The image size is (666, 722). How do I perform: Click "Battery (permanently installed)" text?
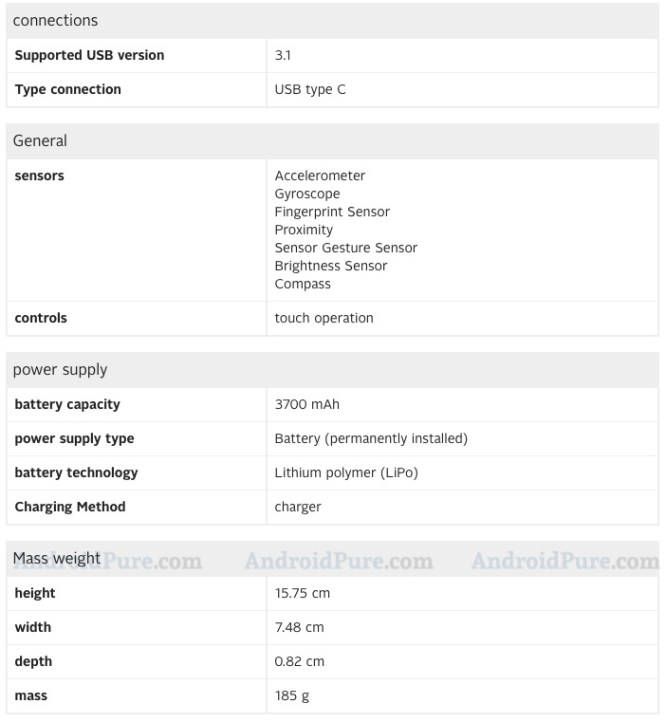coord(371,438)
